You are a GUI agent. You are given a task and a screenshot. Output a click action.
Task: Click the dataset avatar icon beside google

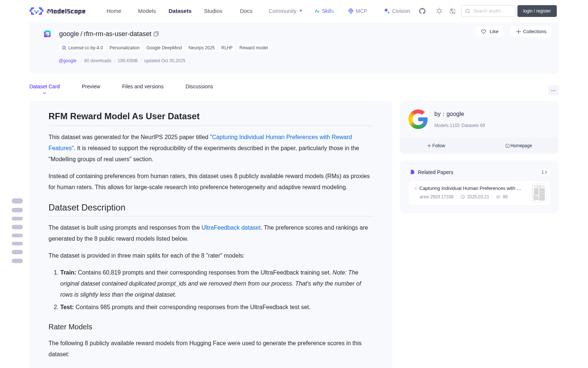47,34
